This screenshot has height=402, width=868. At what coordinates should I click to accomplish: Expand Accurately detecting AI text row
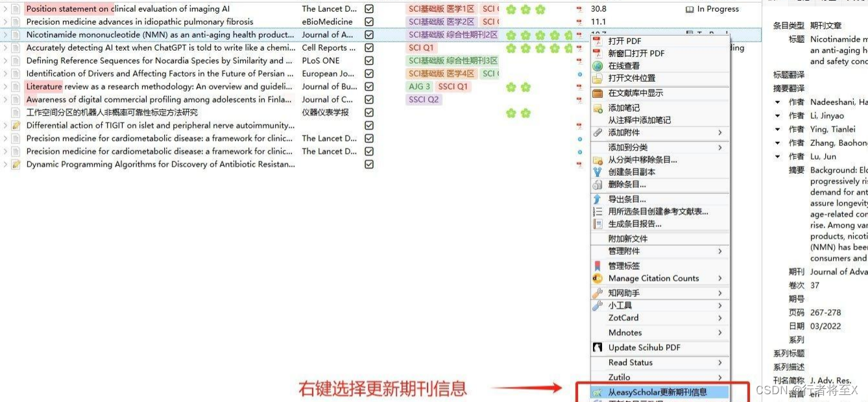coord(6,48)
